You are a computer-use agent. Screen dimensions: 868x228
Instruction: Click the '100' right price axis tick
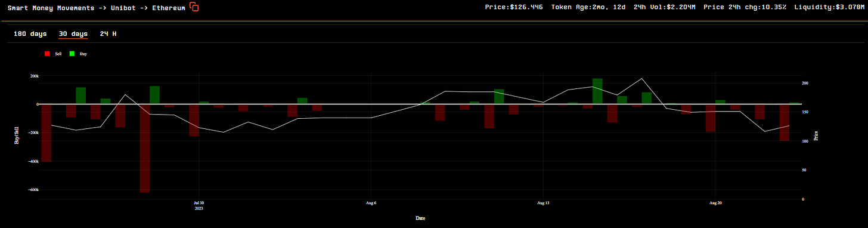805,141
